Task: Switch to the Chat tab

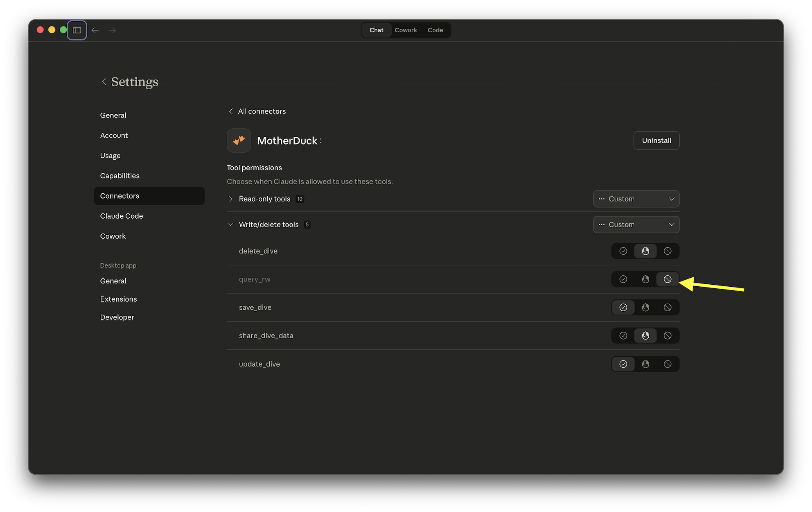Action: pos(376,30)
